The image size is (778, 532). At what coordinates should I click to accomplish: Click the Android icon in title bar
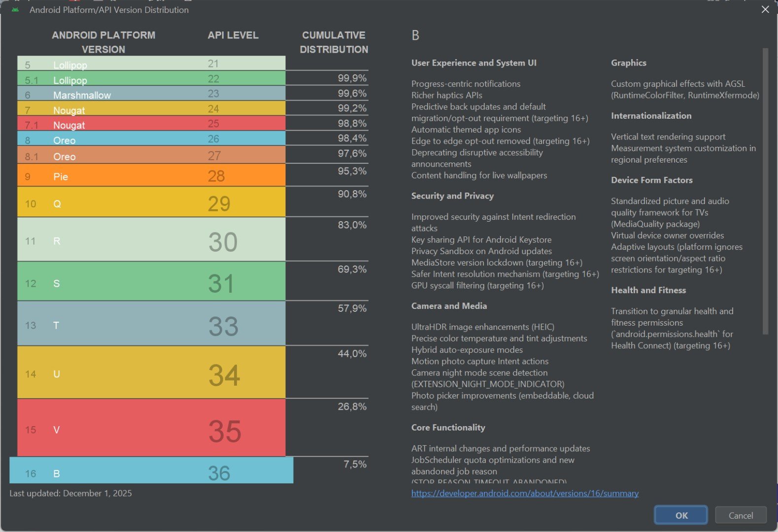pos(15,9)
